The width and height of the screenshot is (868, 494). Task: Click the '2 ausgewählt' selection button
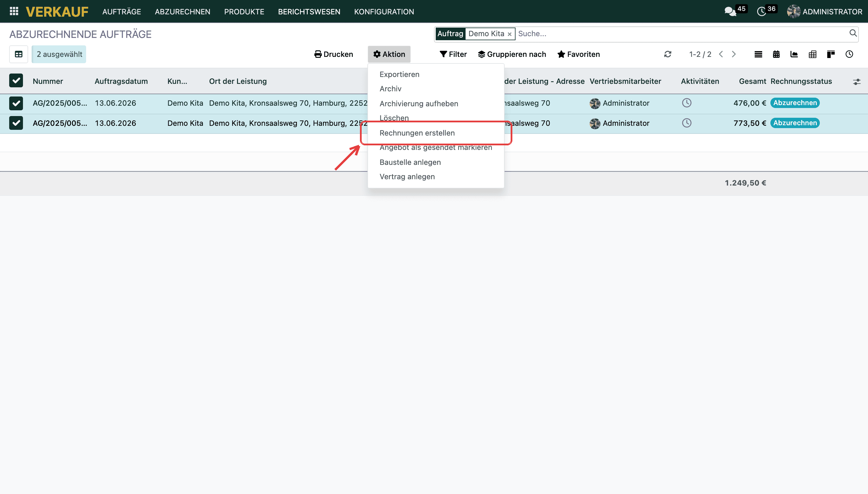59,54
